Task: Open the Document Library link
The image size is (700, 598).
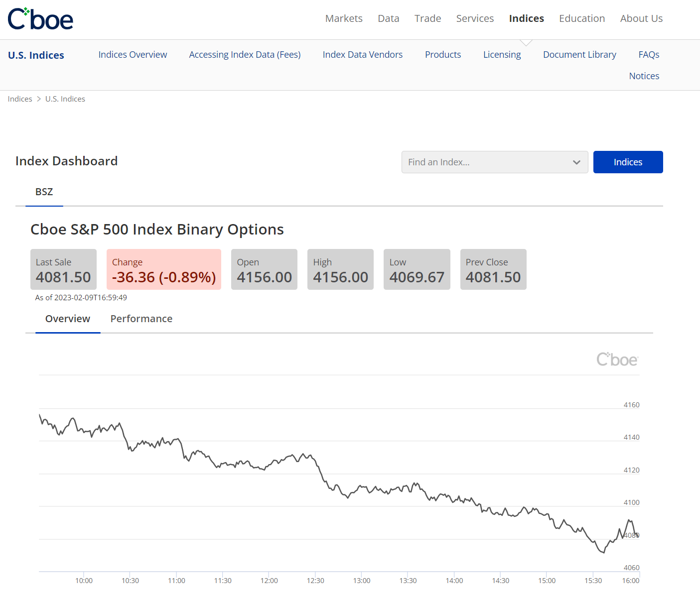Action: [579, 55]
